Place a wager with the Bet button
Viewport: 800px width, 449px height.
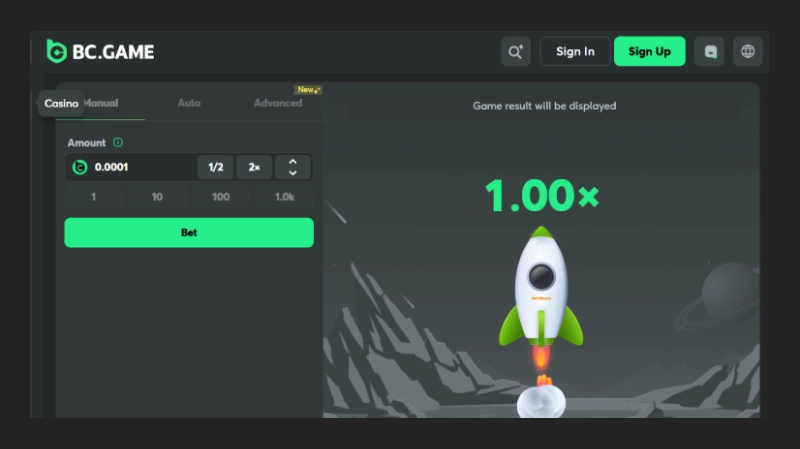click(x=189, y=232)
